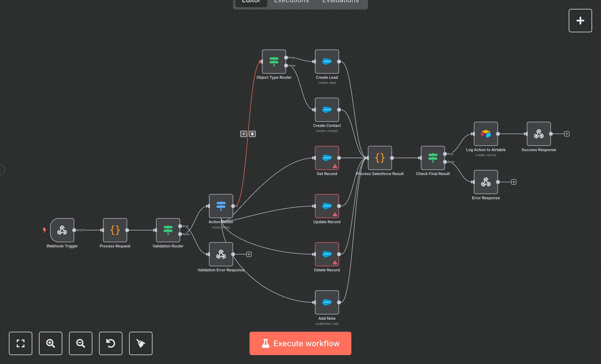Click the zoom in magnifier button
Viewport: 601px width, 364px height.
tap(51, 343)
